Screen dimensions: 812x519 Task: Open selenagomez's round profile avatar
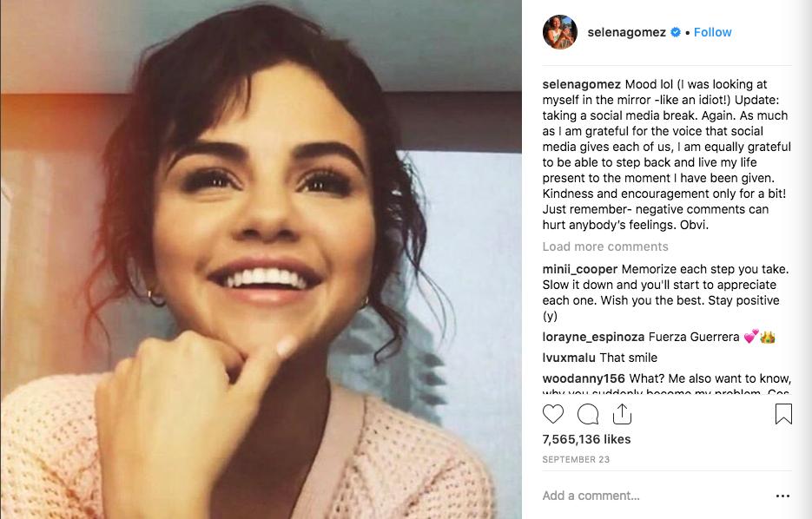point(560,32)
